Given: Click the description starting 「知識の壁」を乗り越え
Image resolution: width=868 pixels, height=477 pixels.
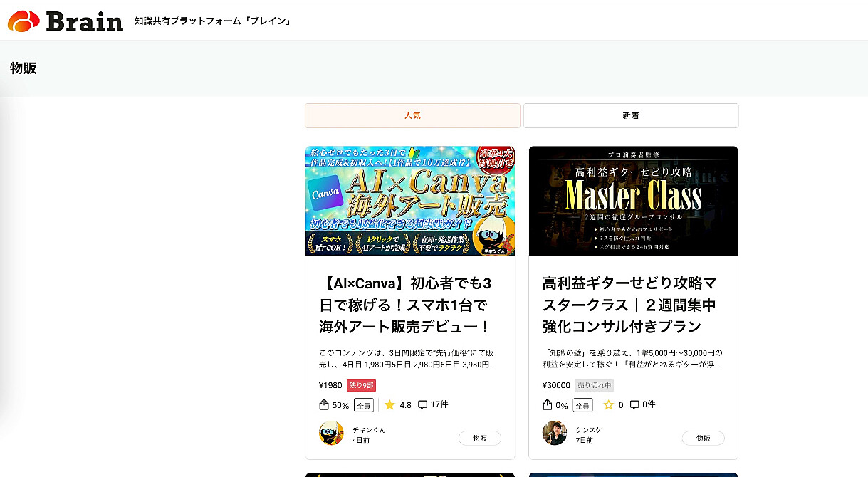Looking at the screenshot, I should [632, 359].
